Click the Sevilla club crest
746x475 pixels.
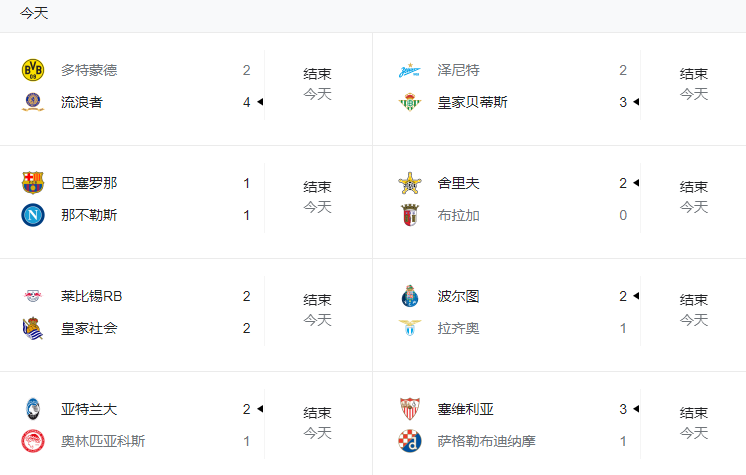(x=409, y=409)
